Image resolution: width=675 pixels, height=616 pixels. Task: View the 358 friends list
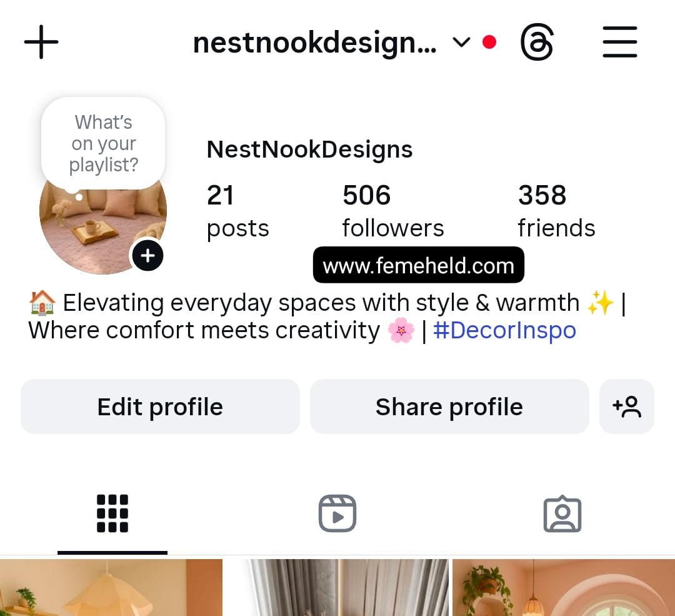tap(557, 211)
